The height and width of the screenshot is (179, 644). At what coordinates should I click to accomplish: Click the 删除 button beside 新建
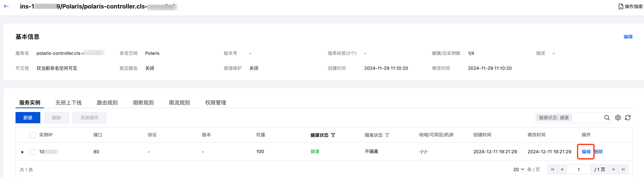pyautogui.click(x=56, y=118)
